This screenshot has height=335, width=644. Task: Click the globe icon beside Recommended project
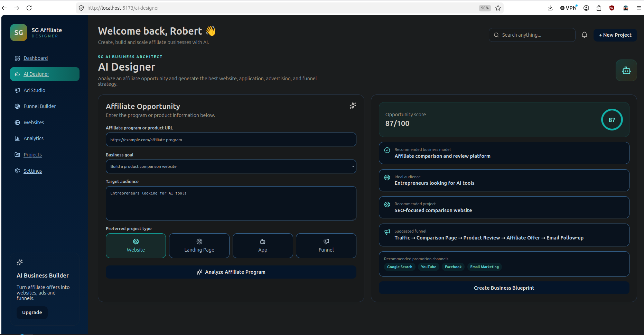tap(387, 205)
